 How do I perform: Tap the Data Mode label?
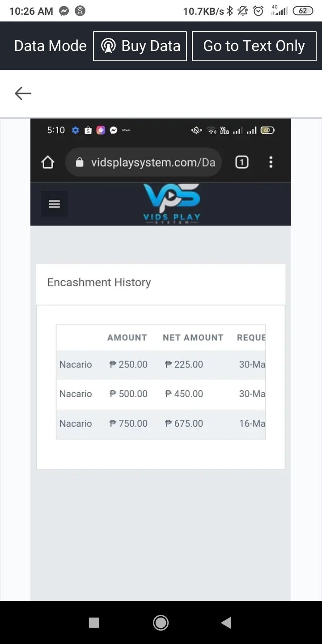[x=50, y=46]
